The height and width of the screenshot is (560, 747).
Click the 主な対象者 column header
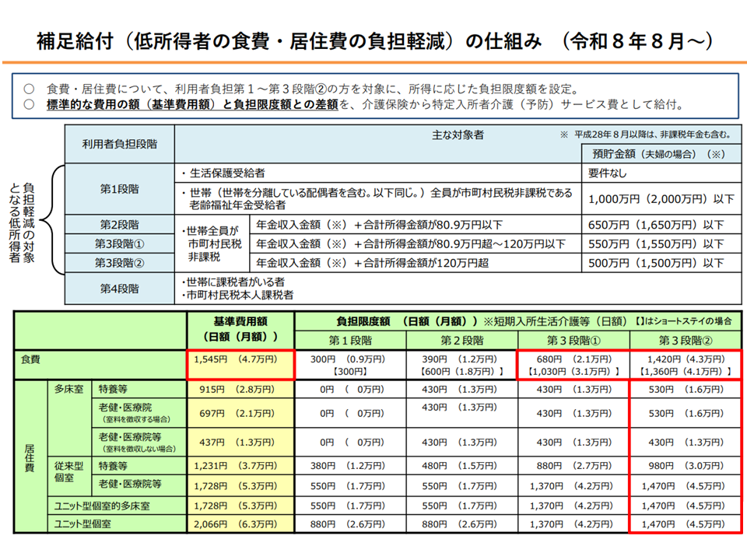[x=458, y=135]
